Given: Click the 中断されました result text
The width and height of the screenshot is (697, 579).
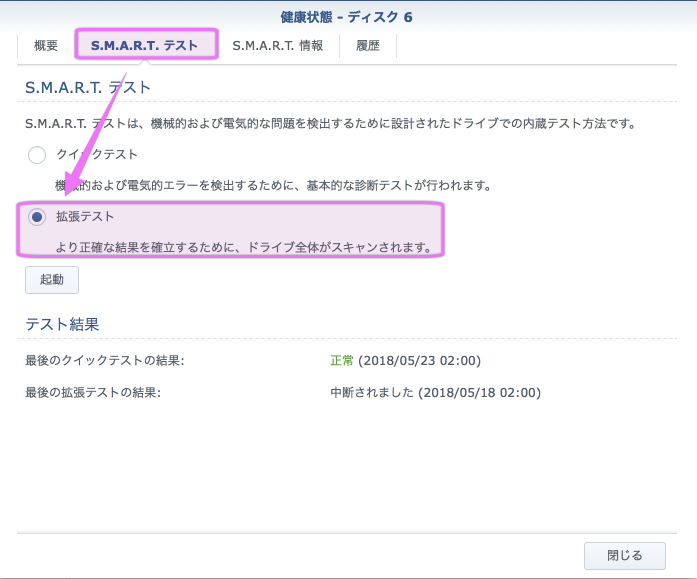Looking at the screenshot, I should (372, 393).
